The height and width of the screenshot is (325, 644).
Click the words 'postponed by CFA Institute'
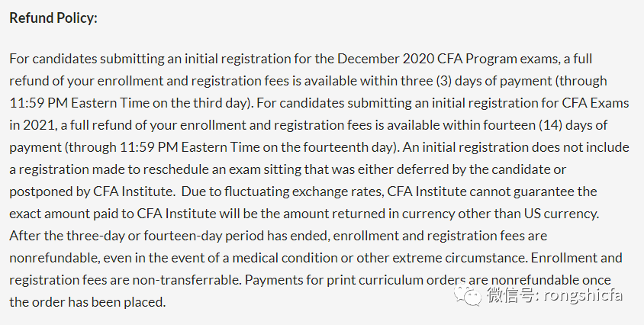(91, 191)
